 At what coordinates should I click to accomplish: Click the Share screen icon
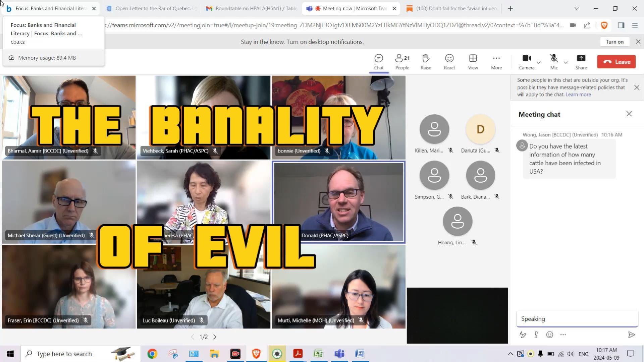(x=581, y=62)
